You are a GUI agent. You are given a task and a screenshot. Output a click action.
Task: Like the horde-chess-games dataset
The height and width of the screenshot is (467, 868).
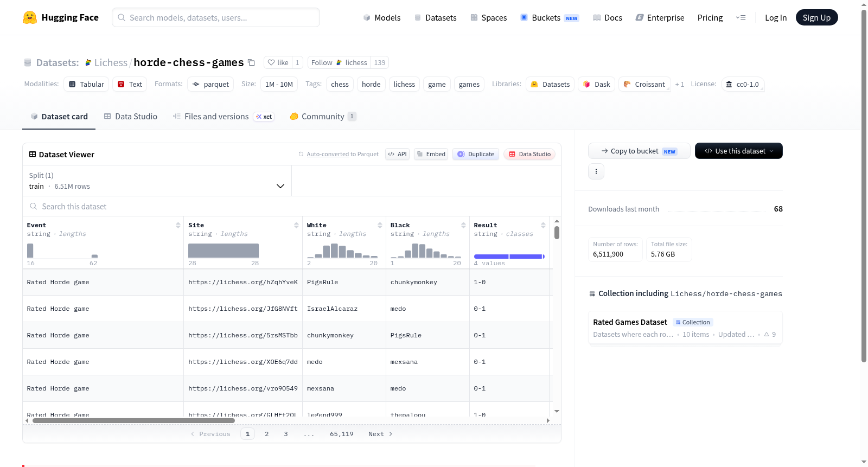(278, 62)
